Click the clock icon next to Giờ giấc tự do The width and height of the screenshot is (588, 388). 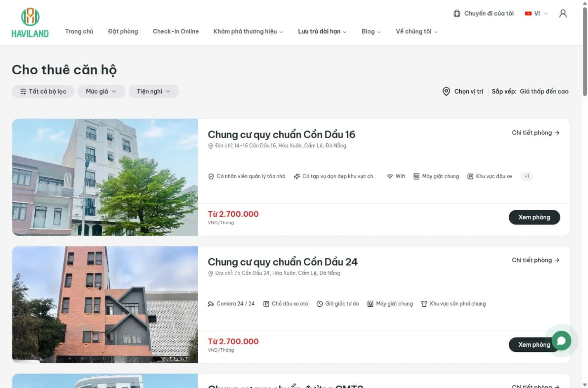(x=319, y=304)
